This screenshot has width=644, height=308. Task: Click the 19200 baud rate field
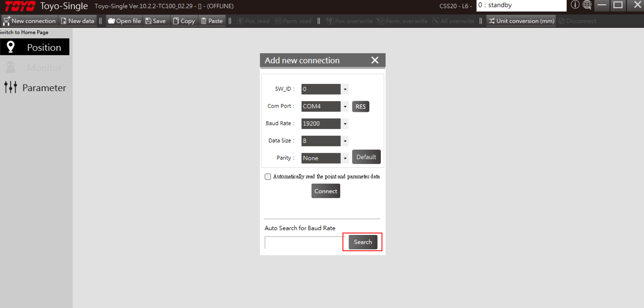coord(321,124)
